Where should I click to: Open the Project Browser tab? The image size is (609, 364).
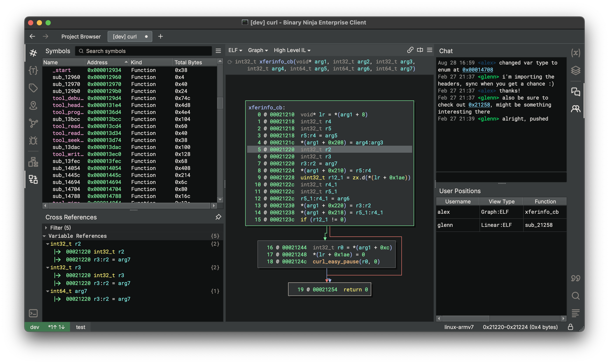pyautogui.click(x=81, y=36)
